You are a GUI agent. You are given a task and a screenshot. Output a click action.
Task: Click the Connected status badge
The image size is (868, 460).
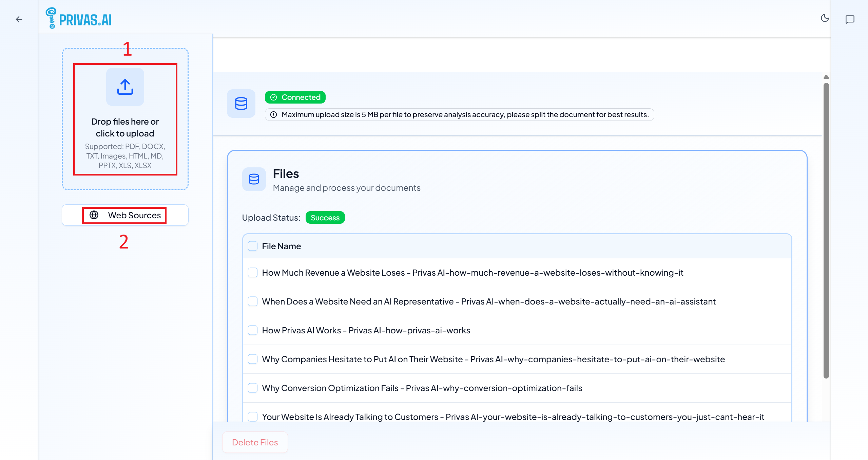click(x=295, y=97)
